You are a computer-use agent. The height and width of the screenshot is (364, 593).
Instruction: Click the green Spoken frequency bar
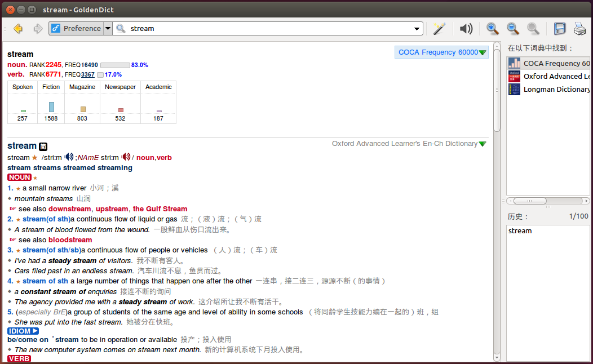(x=23, y=111)
